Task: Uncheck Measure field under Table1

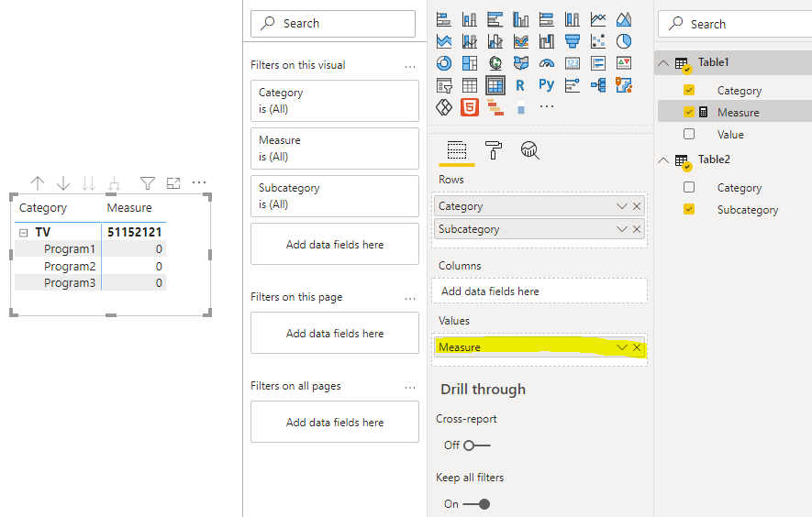Action: pos(689,112)
